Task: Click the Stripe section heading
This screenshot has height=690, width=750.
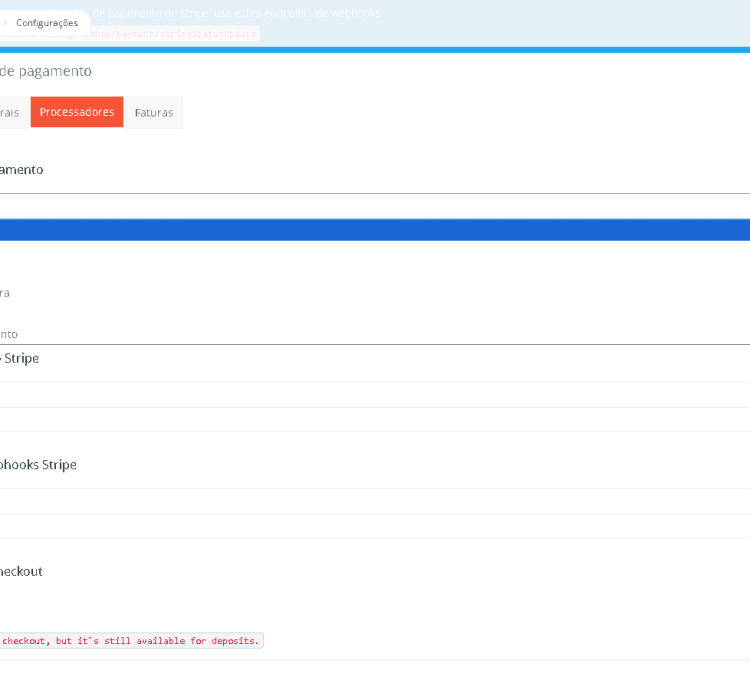Action: (20, 357)
